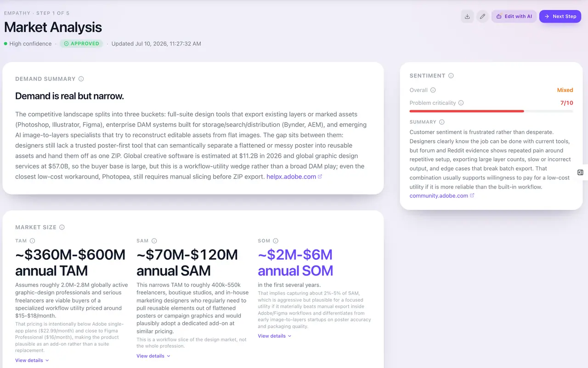Click the '~$70M-$120M annual SAM' figure
This screenshot has height=368, width=588.
pos(187,263)
